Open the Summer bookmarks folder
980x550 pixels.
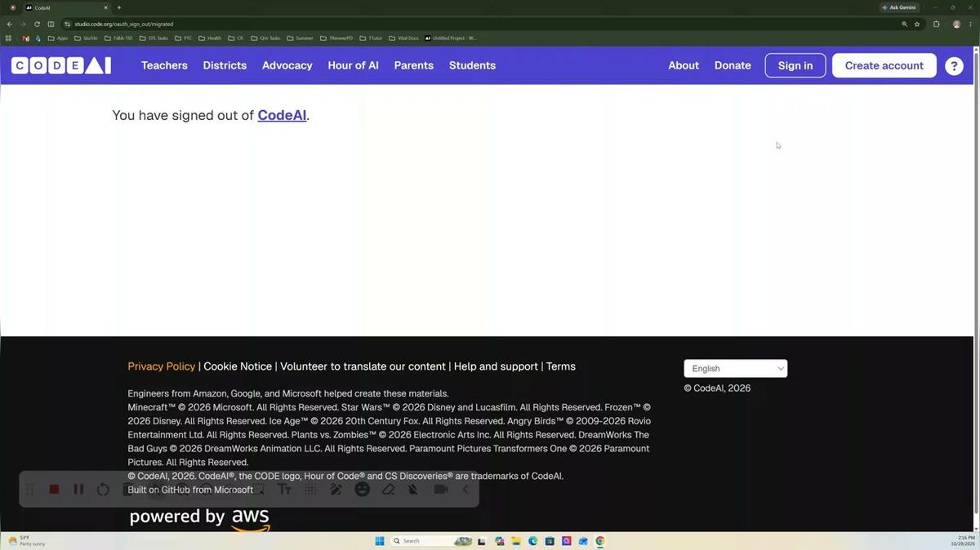(300, 38)
